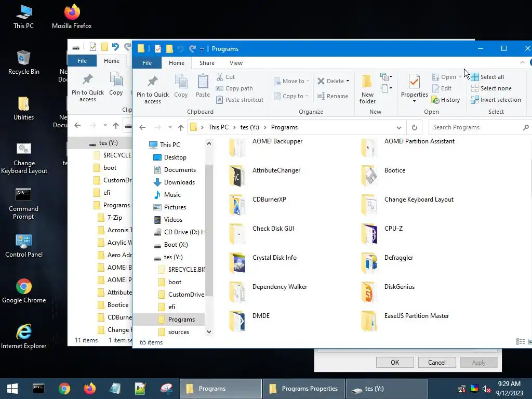Select Home tab in the tes (Y:) window
This screenshot has width=532, height=399.
click(112, 61)
